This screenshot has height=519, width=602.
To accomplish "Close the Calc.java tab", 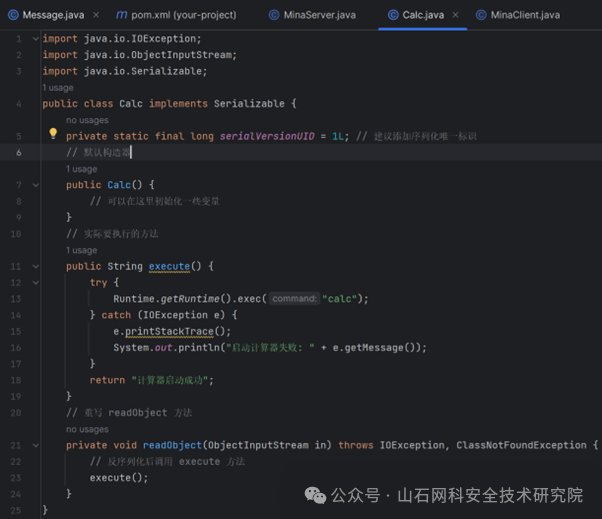I will point(455,15).
